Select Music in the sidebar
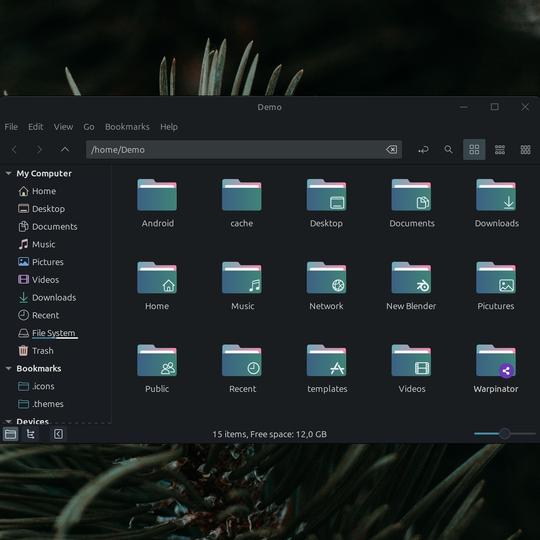Image resolution: width=540 pixels, height=540 pixels. [37, 244]
